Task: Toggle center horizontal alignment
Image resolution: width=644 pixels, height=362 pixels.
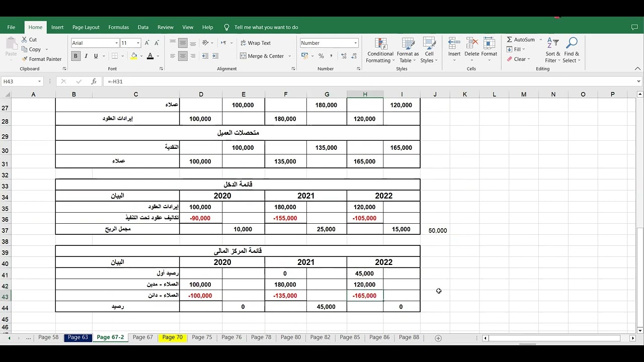Action: coord(183,56)
